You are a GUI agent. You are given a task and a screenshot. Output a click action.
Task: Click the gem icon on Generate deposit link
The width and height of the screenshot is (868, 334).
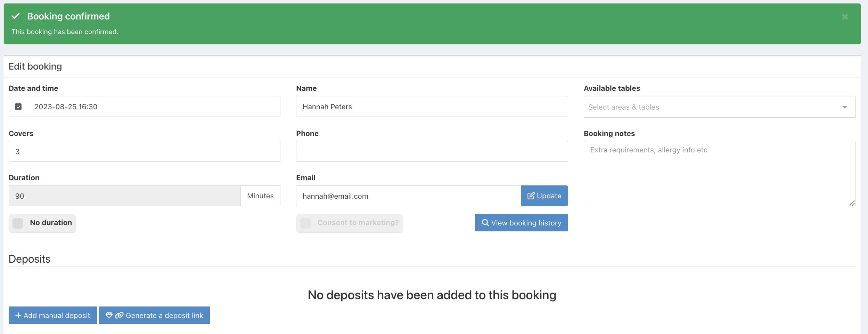pyautogui.click(x=109, y=315)
